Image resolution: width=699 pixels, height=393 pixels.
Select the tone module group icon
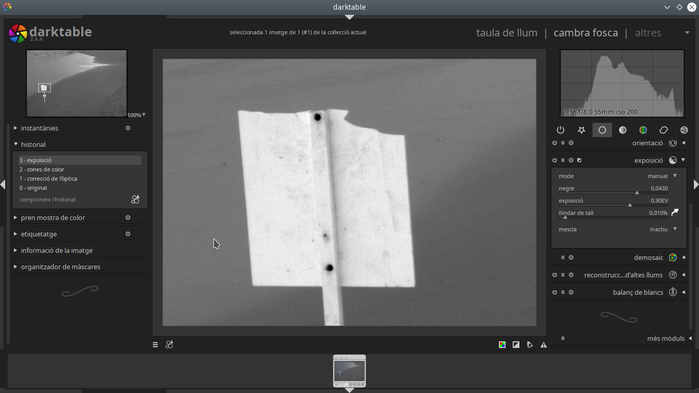point(622,130)
